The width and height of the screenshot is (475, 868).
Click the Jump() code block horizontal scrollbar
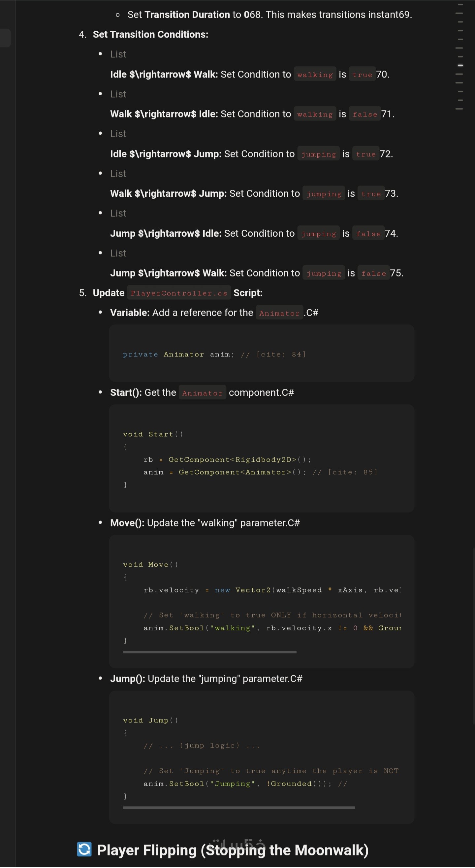238,807
